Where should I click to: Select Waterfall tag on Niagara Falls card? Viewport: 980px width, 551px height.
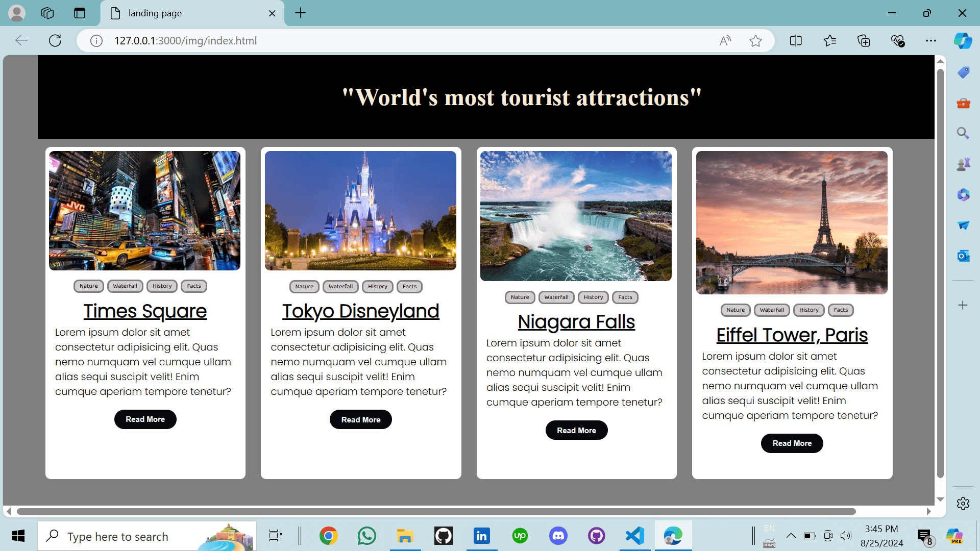click(556, 297)
